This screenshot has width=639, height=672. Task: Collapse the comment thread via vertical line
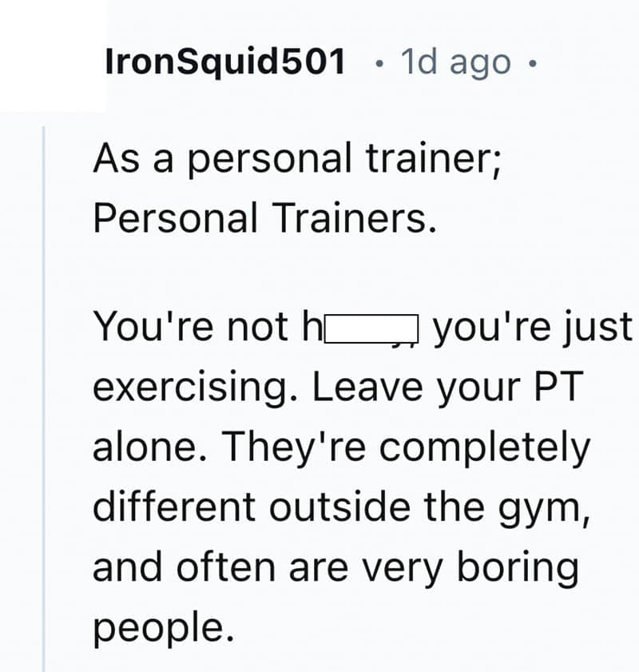pyautogui.click(x=44, y=400)
